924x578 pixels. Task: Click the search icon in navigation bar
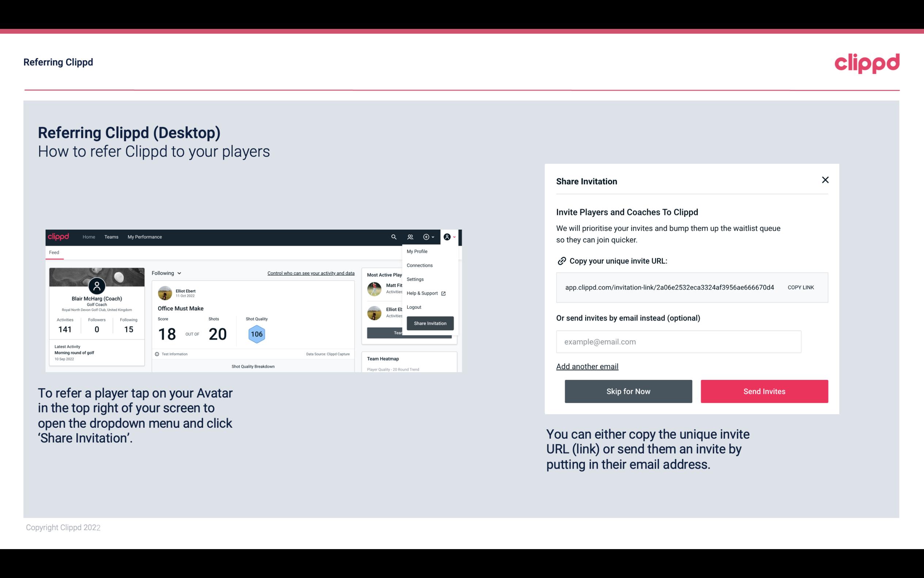coord(393,237)
